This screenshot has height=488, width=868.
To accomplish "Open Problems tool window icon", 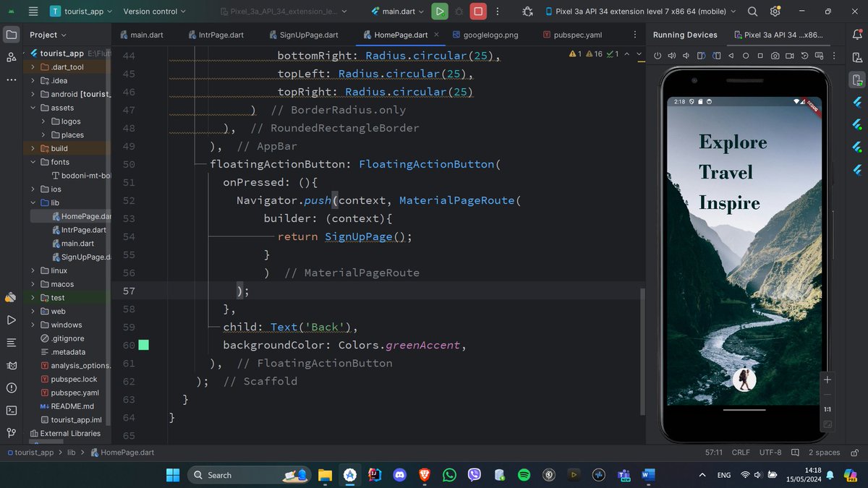I will (x=11, y=388).
